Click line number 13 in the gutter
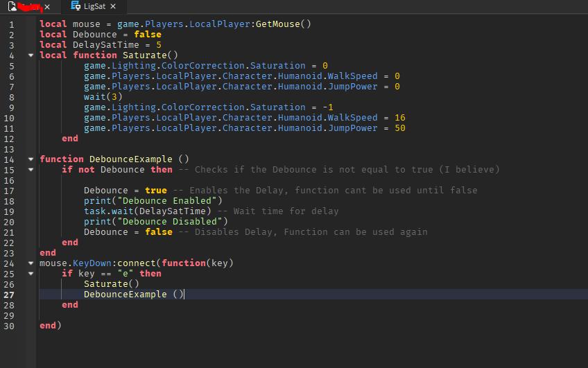The width and height of the screenshot is (588, 368). coord(9,148)
